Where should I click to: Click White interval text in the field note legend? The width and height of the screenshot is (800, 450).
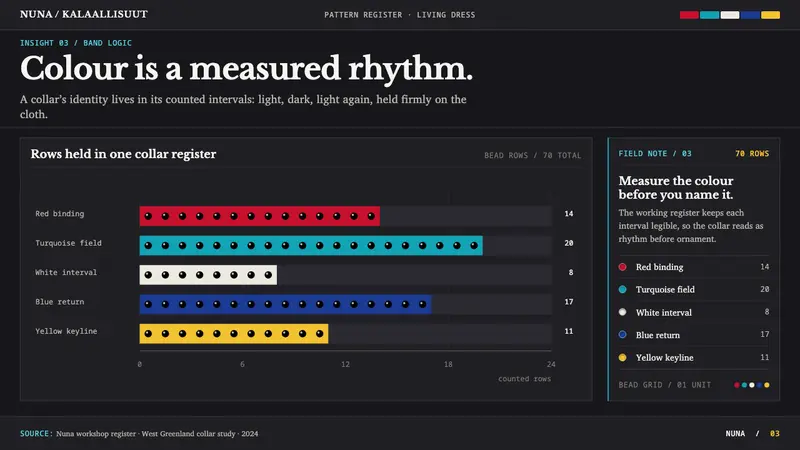(664, 312)
